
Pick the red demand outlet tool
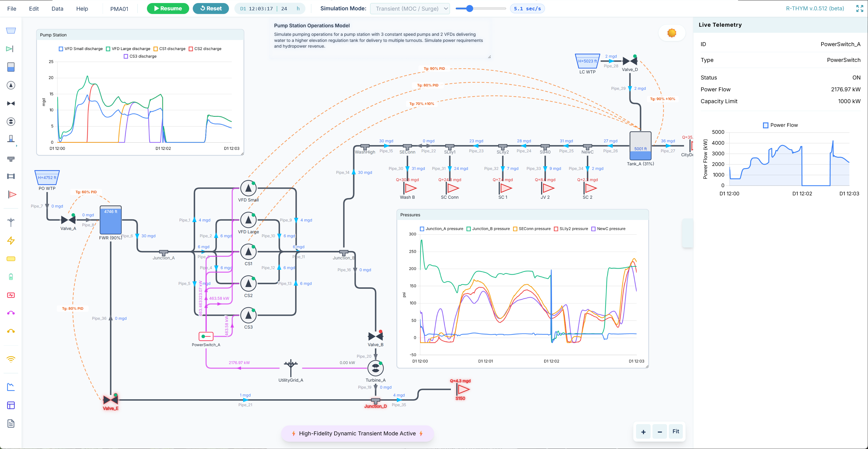coord(12,194)
